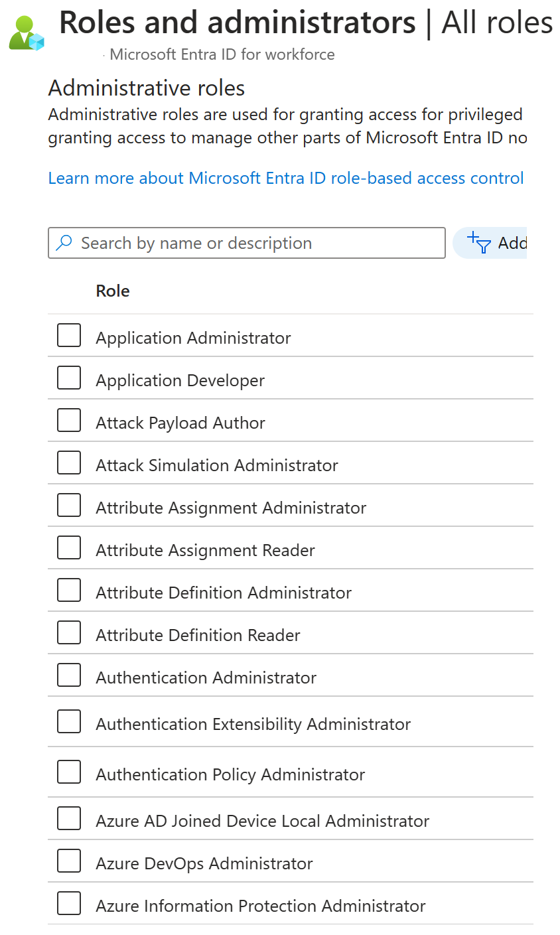Screen dimensions: 560x935
Task: Select the Azure DevOps Administrator checkbox
Action: coord(68,861)
